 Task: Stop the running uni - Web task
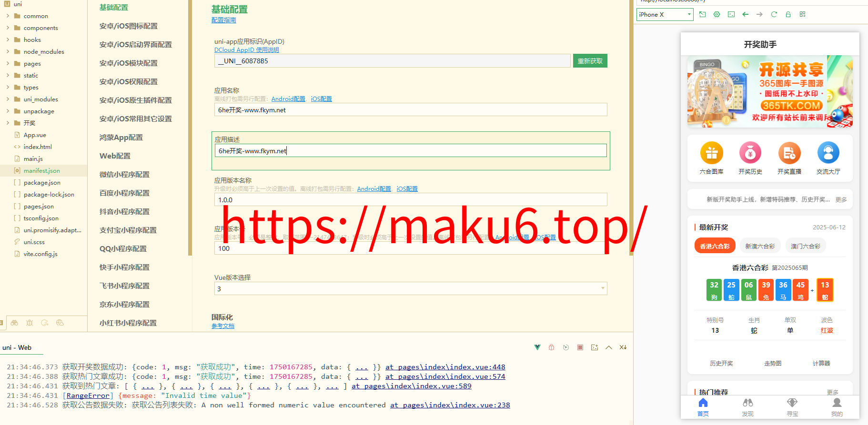click(580, 347)
